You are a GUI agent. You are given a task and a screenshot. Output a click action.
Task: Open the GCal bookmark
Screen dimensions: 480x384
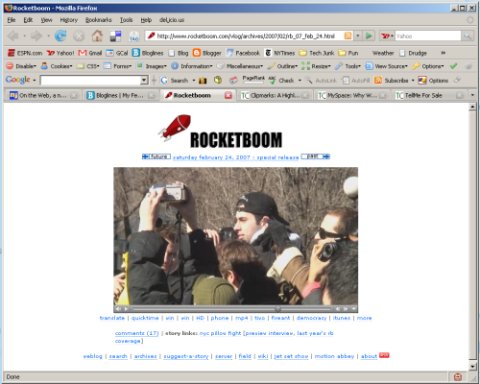tap(117, 53)
